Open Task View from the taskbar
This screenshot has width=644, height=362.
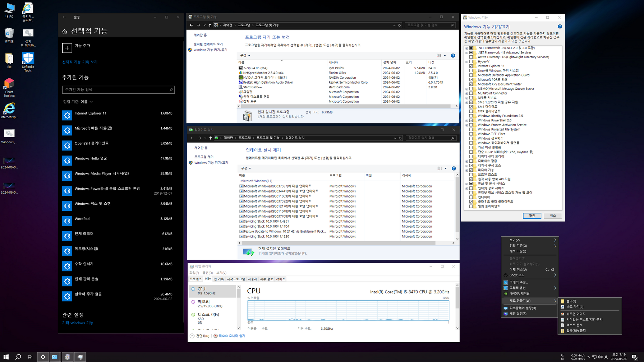point(30,357)
